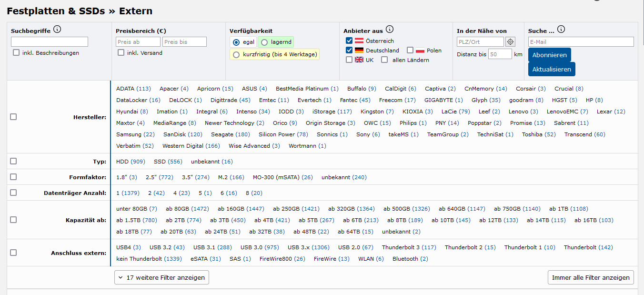Click the Abonnieren button

click(x=550, y=55)
